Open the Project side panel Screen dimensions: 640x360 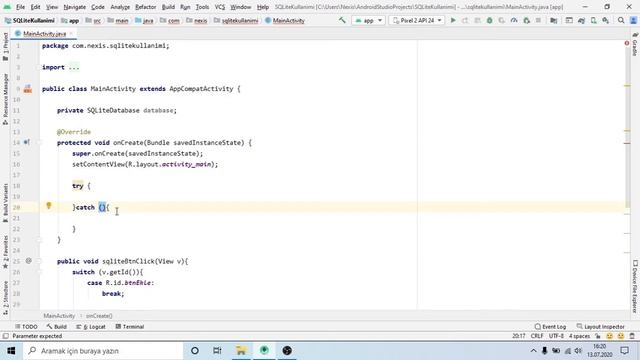[x=5, y=47]
